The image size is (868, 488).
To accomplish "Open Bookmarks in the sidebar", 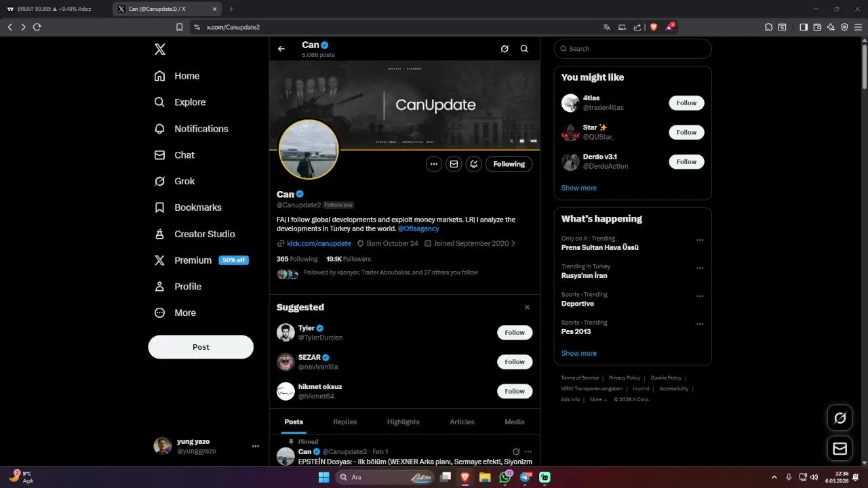I will tap(187, 207).
